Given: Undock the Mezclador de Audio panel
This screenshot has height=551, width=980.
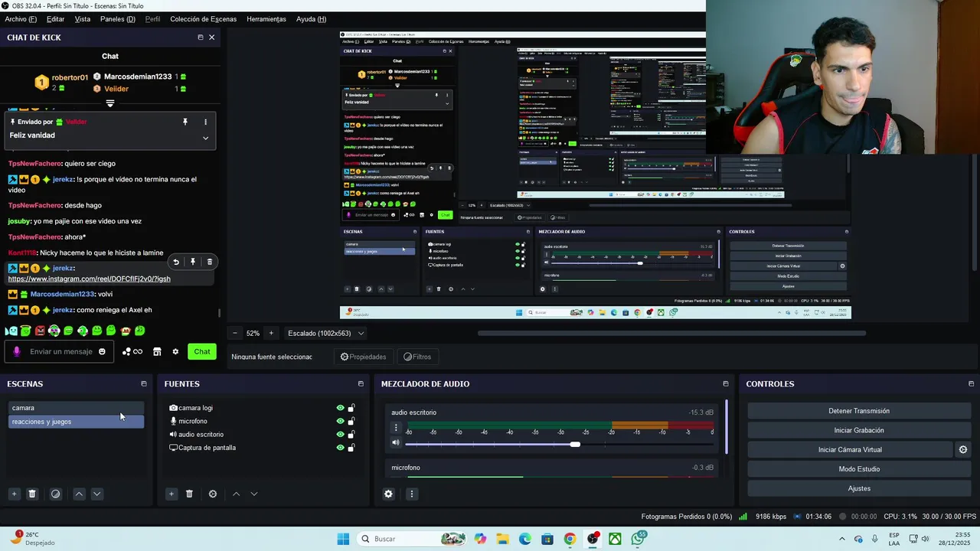Looking at the screenshot, I should click(726, 384).
